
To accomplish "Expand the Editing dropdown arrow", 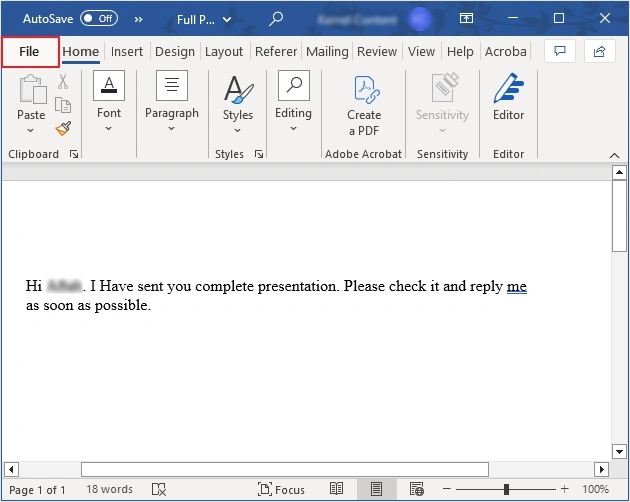I will click(293, 129).
